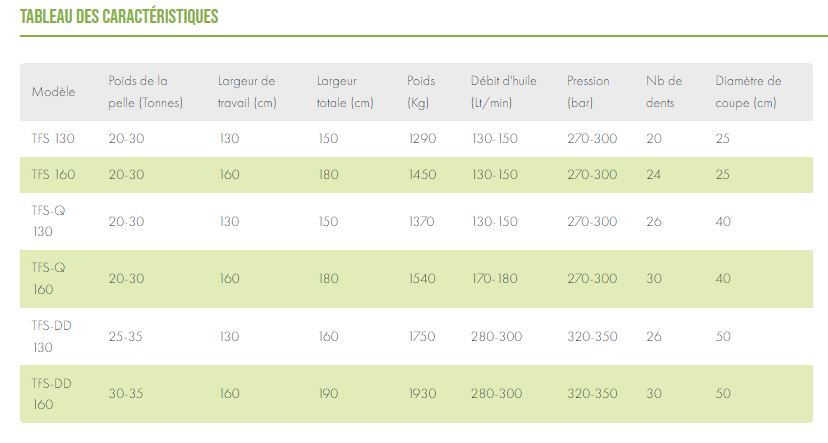Click the TFS-DD 160 model cell
The image size is (828, 443).
[51, 394]
